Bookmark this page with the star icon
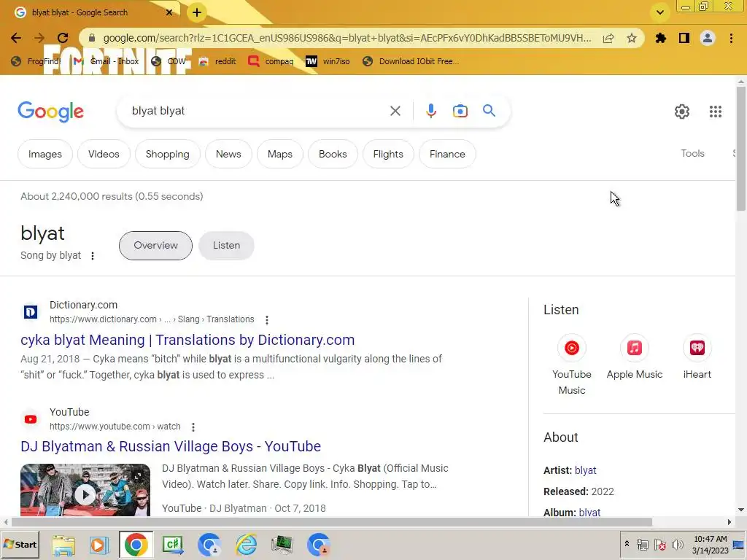The width and height of the screenshot is (747, 560). point(632,38)
